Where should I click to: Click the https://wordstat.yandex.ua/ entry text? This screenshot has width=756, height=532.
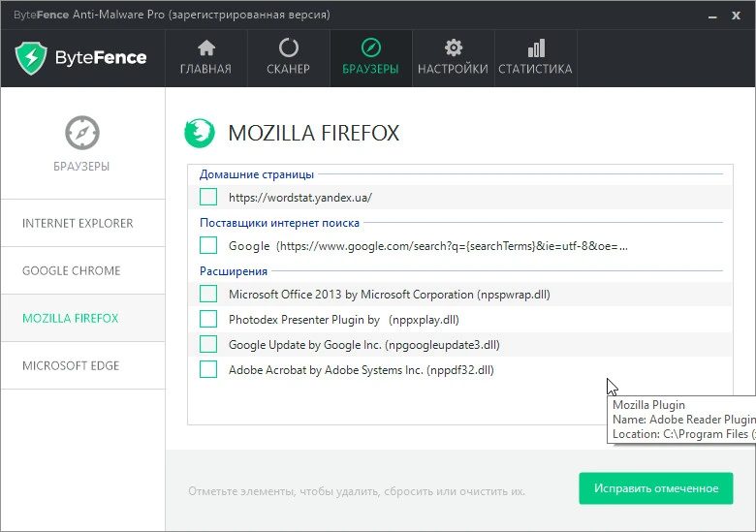click(300, 198)
